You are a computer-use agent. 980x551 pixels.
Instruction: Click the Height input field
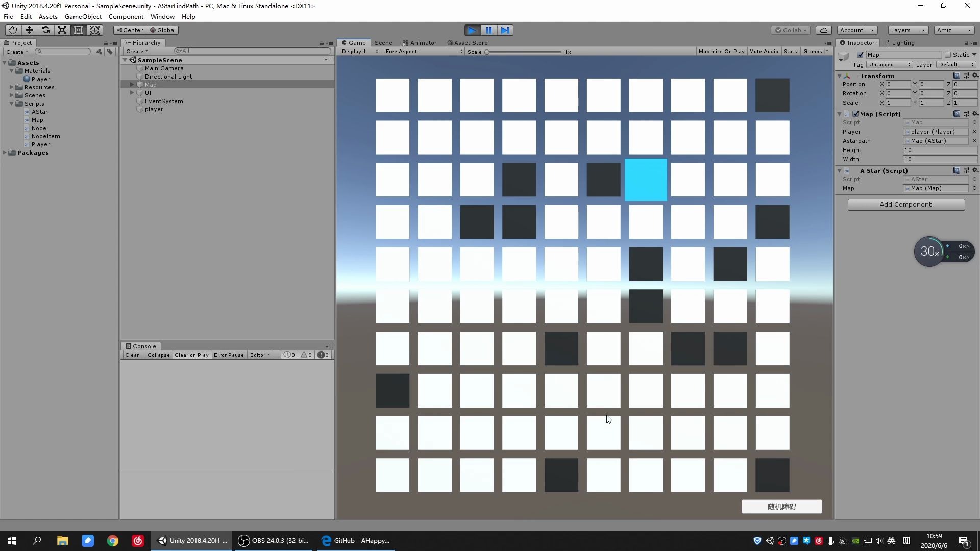point(939,150)
